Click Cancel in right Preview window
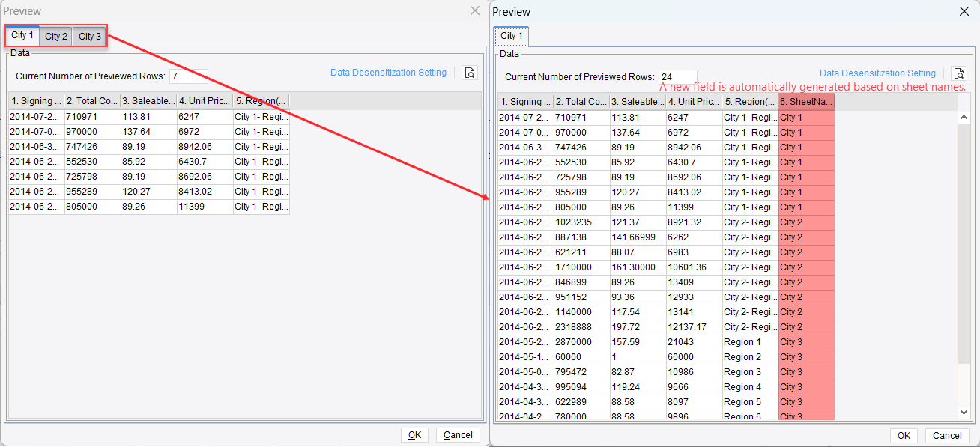Image resolution: width=980 pixels, height=447 pixels. pyautogui.click(x=947, y=436)
